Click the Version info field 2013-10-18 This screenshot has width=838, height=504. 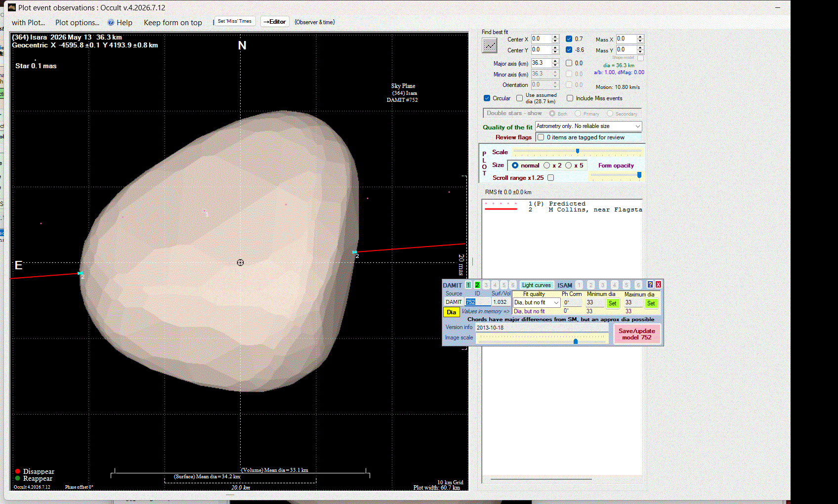(x=541, y=328)
